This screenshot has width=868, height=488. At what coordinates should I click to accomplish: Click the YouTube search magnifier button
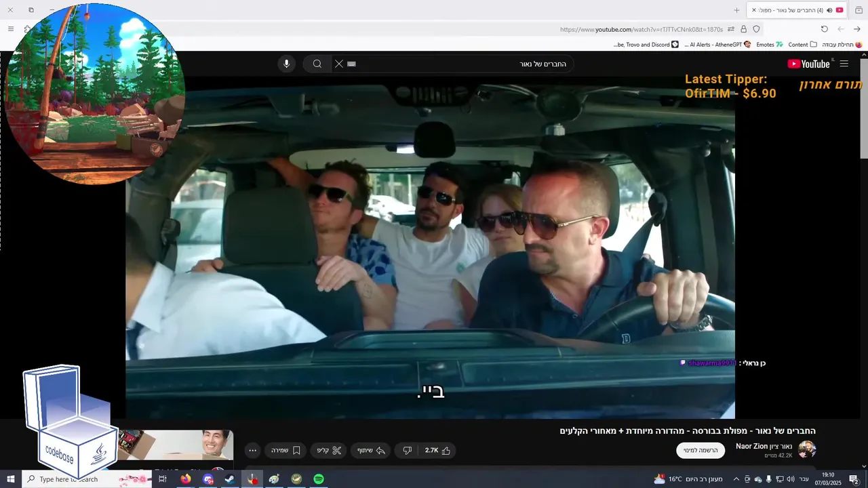coord(317,64)
